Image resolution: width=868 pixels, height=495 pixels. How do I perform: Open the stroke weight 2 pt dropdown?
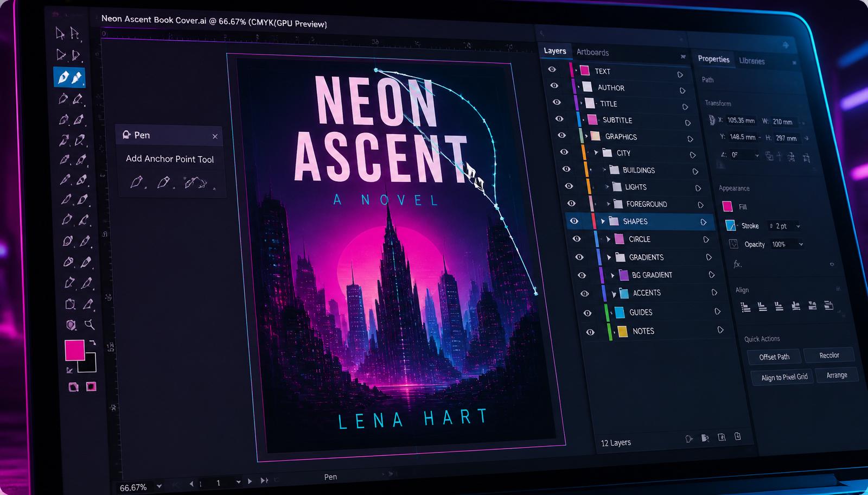(x=798, y=226)
